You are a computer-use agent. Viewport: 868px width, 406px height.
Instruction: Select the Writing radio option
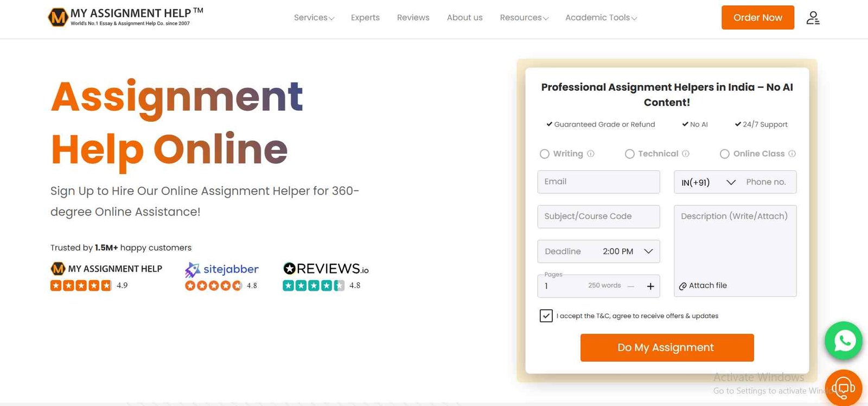coord(545,154)
